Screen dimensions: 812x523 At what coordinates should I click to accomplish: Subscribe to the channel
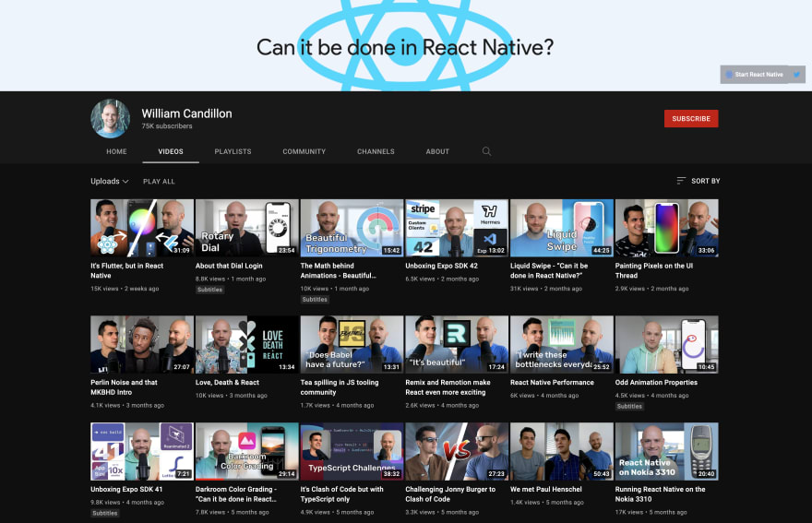pyautogui.click(x=691, y=119)
